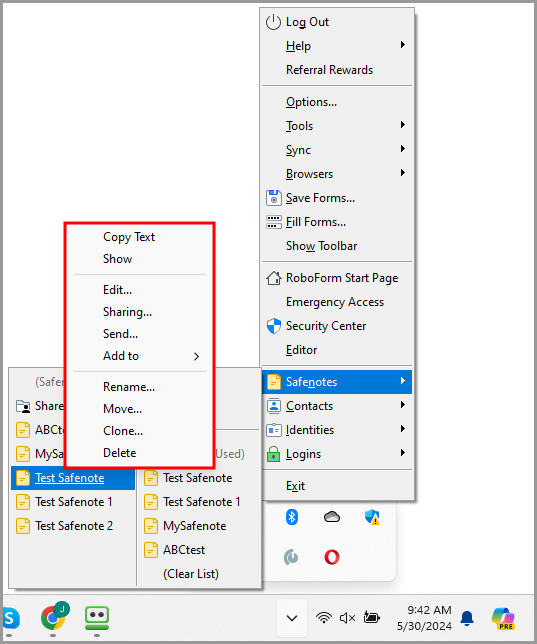
Task: Open Emergency Access menu item
Action: coord(337,302)
